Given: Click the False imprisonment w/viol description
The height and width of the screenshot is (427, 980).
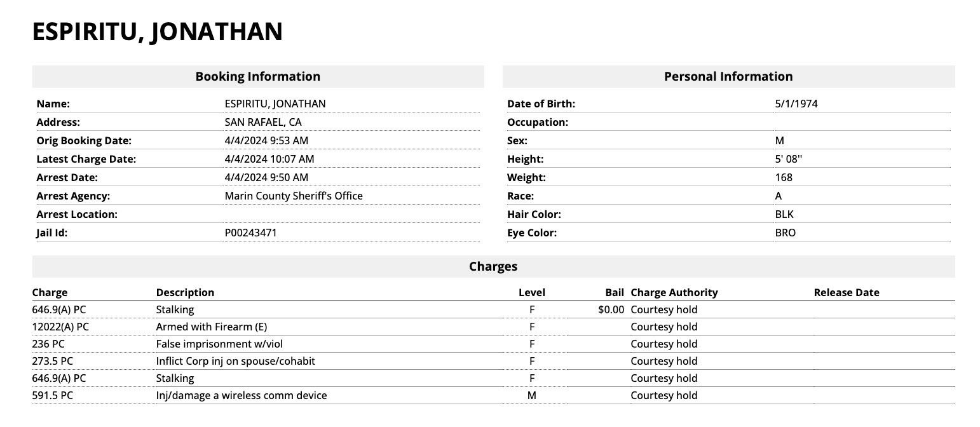Looking at the screenshot, I should (219, 344).
